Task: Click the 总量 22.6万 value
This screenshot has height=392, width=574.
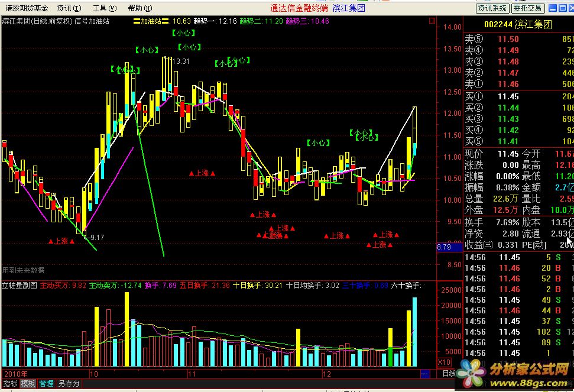Action: [x=506, y=199]
